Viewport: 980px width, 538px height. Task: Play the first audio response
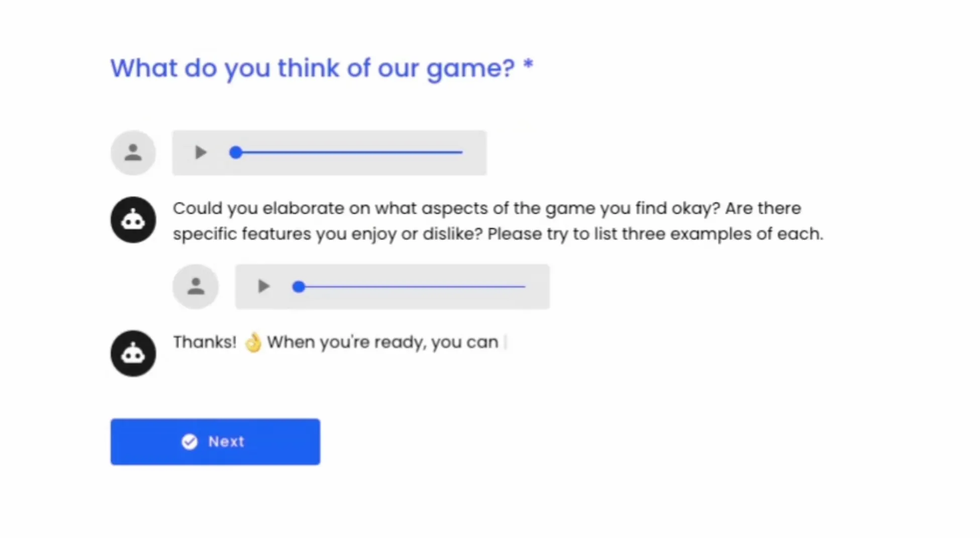click(201, 152)
